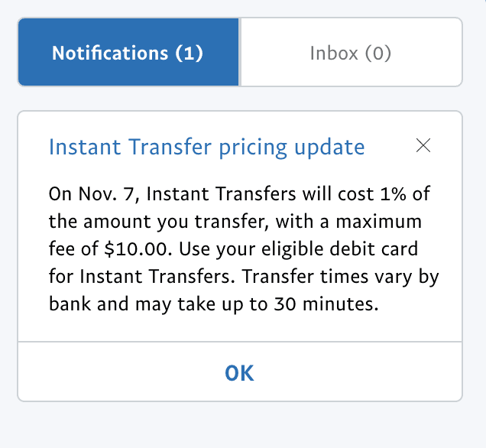Open the Instant Transfer pricing update title
Viewport: 486px width, 448px height.
(207, 147)
